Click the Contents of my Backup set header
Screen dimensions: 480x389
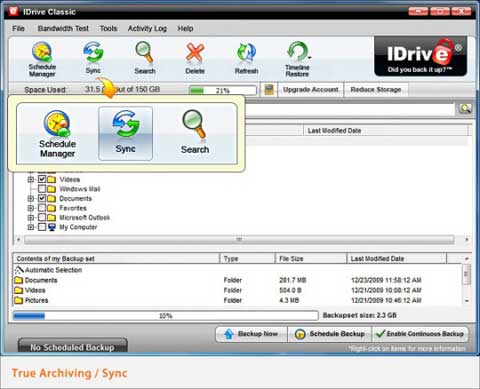[116, 259]
